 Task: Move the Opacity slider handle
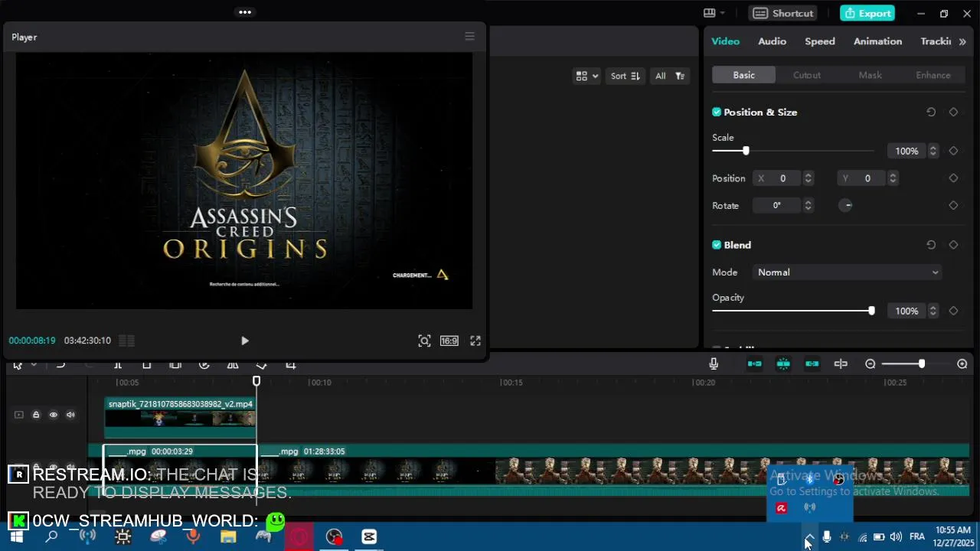pyautogui.click(x=871, y=311)
